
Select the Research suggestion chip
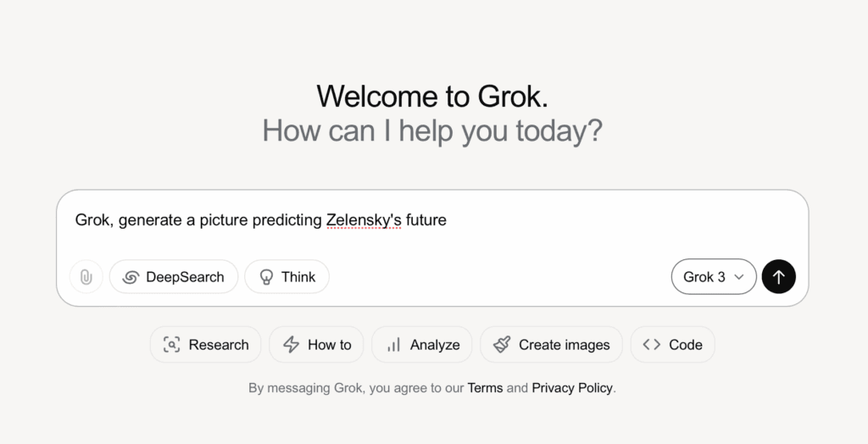click(x=205, y=345)
